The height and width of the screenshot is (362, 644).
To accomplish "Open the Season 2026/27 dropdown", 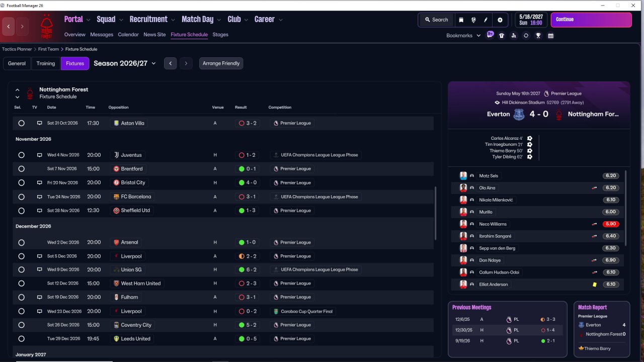I will click(x=125, y=63).
